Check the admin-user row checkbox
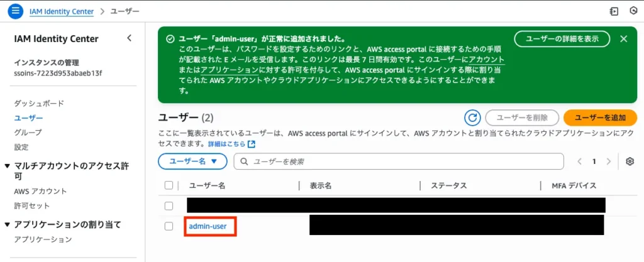Viewport: 644px width, 262px height. [x=169, y=226]
